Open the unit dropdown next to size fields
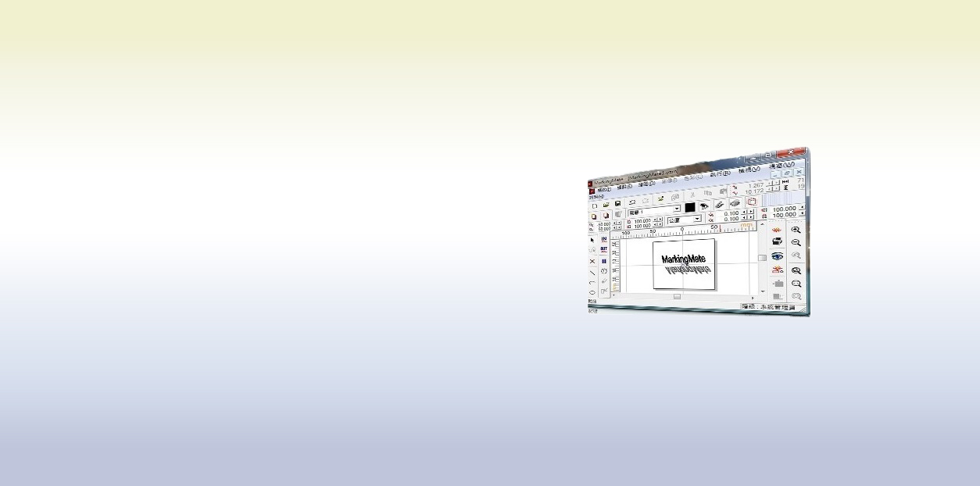Image resolution: width=980 pixels, height=486 pixels. click(697, 220)
